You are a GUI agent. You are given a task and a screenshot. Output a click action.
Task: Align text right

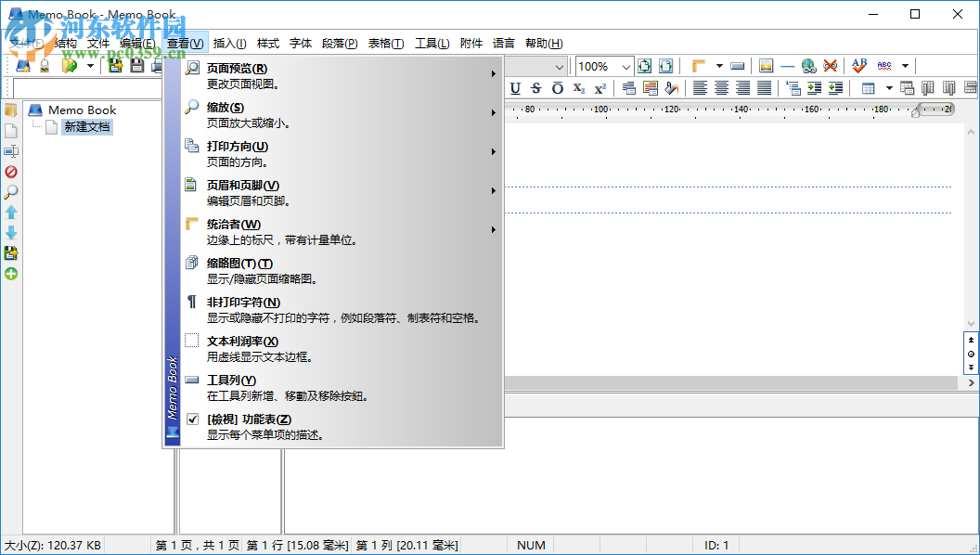point(742,88)
